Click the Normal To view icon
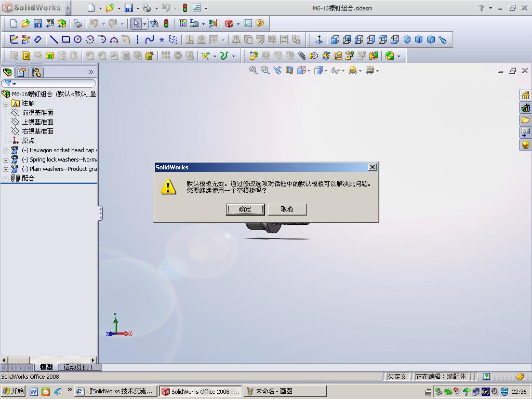 coord(319,39)
